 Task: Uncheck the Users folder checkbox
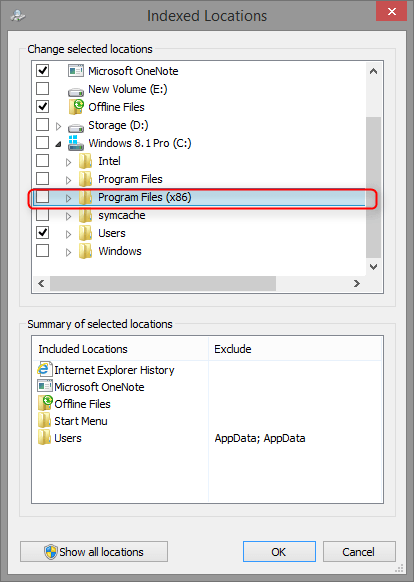[43, 232]
